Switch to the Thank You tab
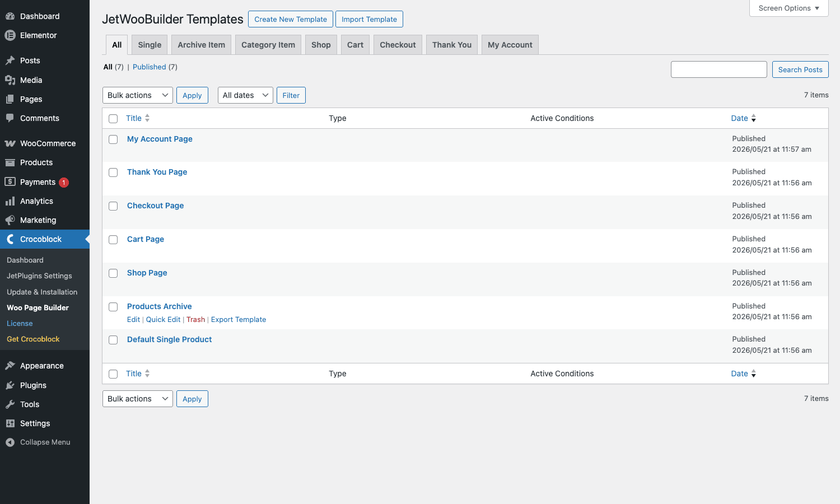The image size is (840, 504). [x=452, y=45]
